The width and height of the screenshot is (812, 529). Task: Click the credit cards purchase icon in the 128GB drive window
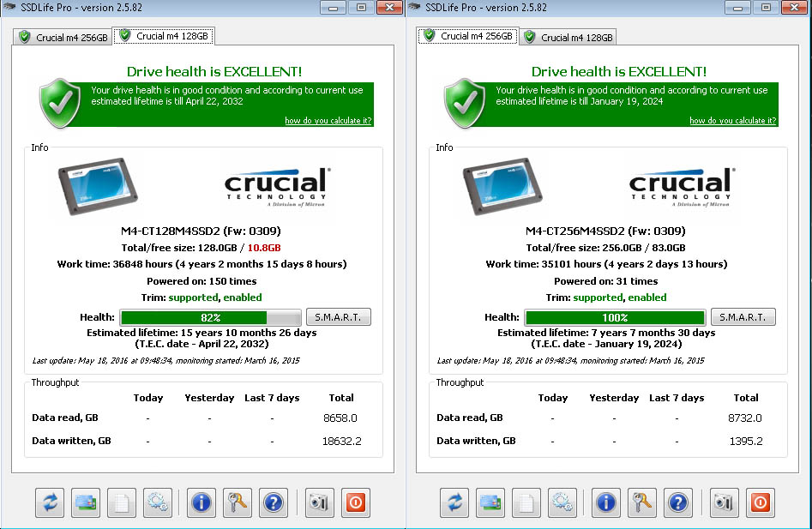86,502
